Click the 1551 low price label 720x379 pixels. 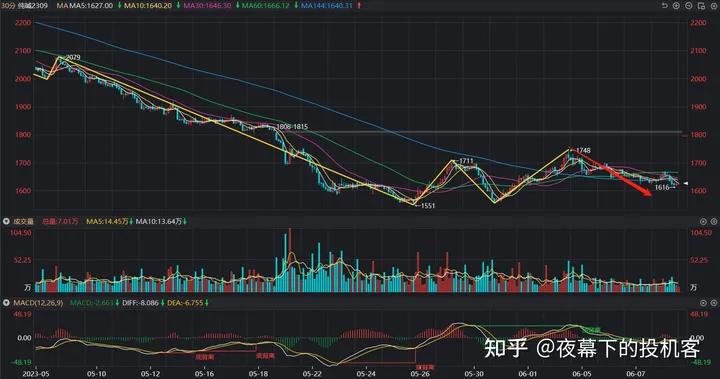coord(428,205)
